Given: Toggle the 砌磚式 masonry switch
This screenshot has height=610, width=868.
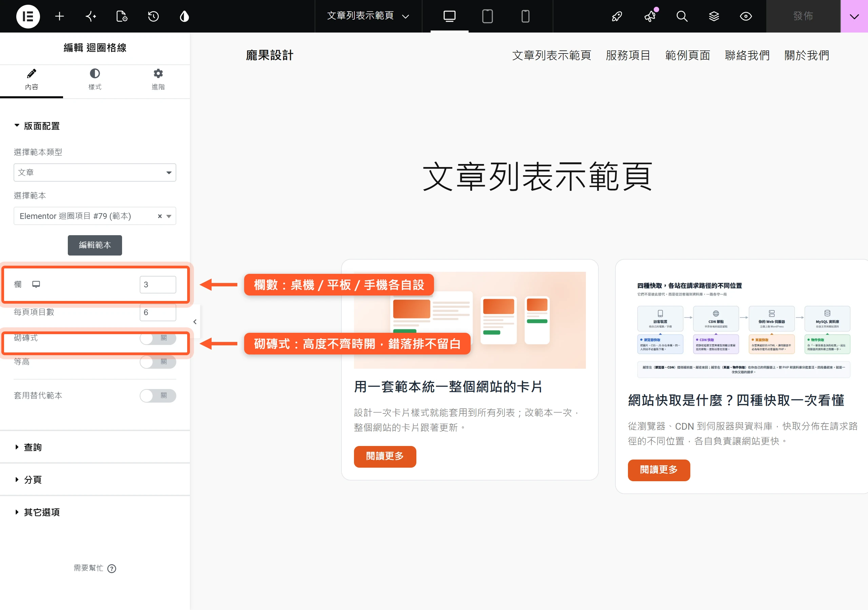Looking at the screenshot, I should point(158,338).
